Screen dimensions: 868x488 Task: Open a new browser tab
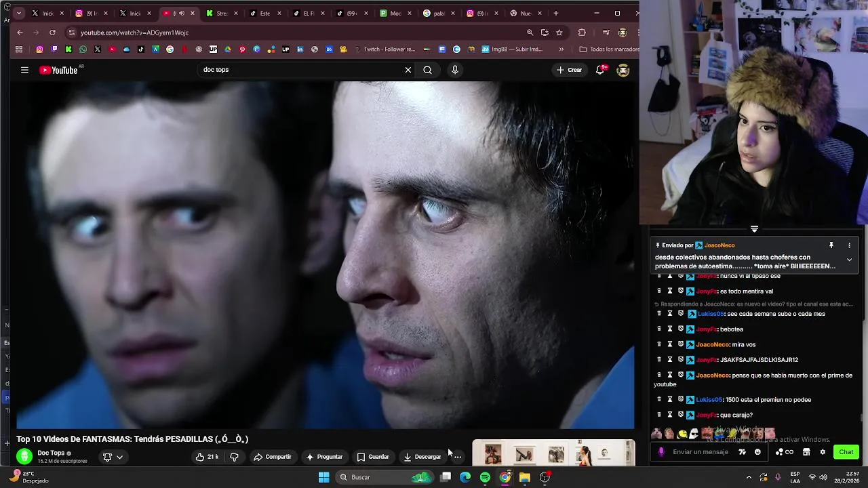(x=556, y=13)
